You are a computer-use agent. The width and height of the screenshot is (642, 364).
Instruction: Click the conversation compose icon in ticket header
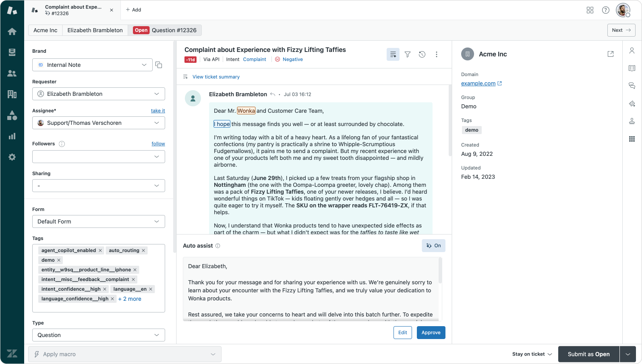[393, 54]
